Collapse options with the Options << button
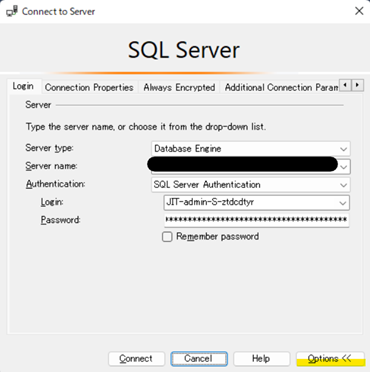Image resolution: width=370 pixels, height=372 pixels. click(x=330, y=359)
